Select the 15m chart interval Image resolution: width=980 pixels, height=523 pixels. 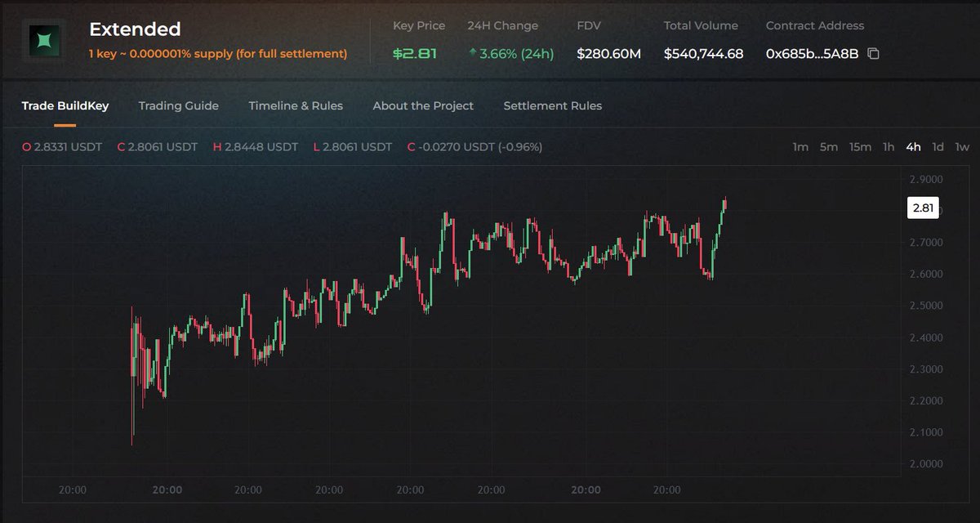[860, 147]
